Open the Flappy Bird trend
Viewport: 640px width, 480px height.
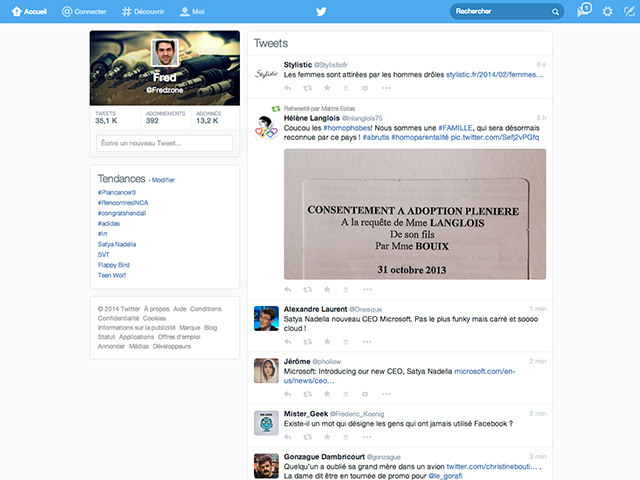click(x=113, y=265)
